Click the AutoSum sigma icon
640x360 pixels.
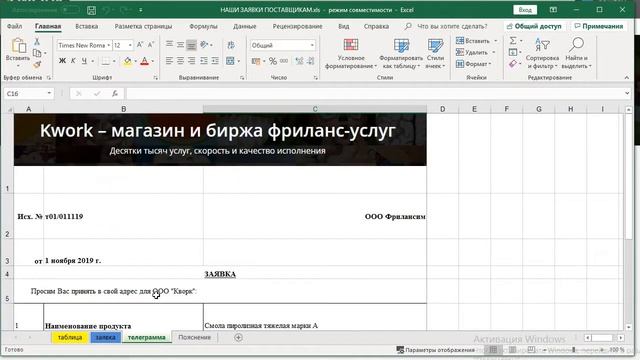[513, 40]
